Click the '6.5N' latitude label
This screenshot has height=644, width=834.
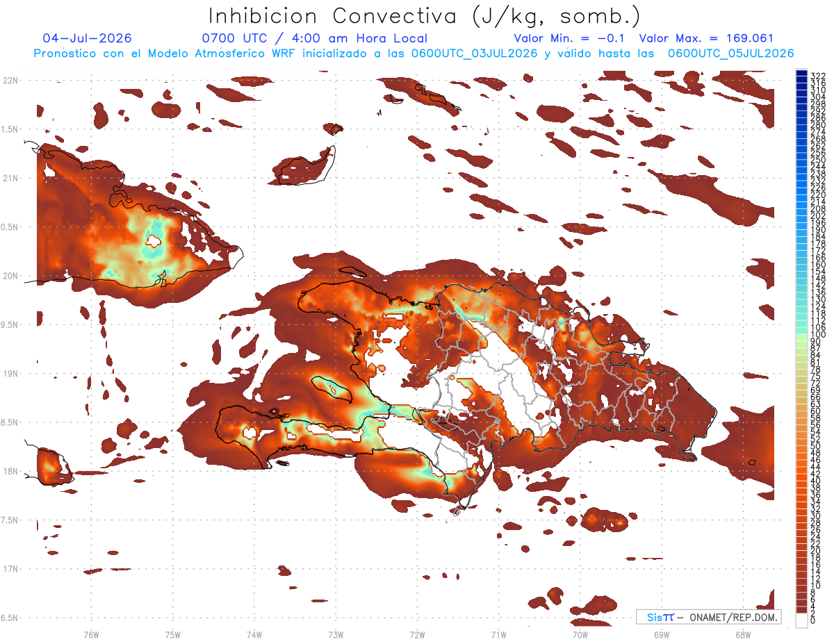click(10, 618)
